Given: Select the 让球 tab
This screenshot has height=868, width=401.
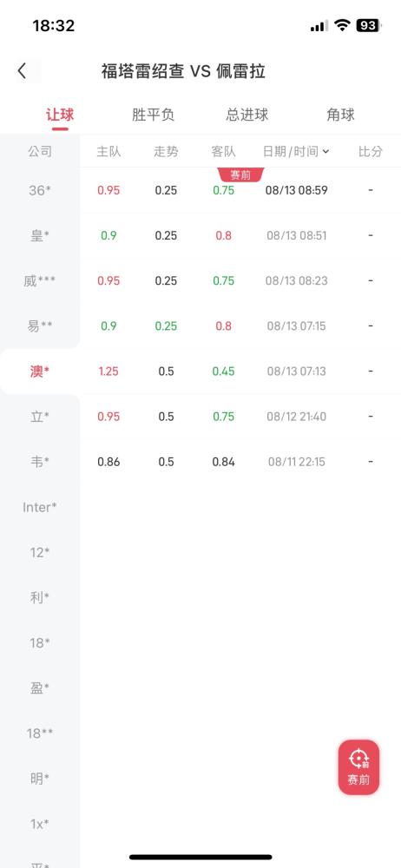Looking at the screenshot, I should 60,115.
